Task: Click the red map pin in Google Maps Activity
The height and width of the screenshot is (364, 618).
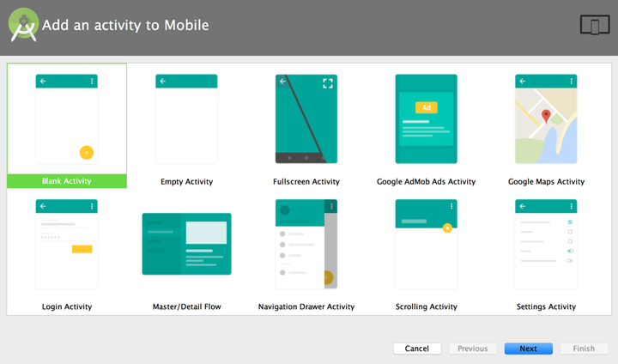Action: point(545,116)
